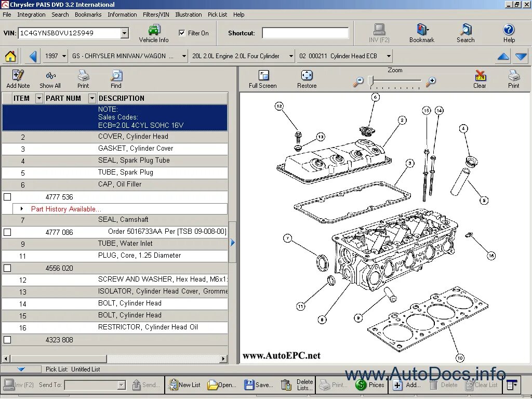Image resolution: width=532 pixels, height=399 pixels.
Task: Click the Bookmark toolbar icon
Action: [422, 33]
